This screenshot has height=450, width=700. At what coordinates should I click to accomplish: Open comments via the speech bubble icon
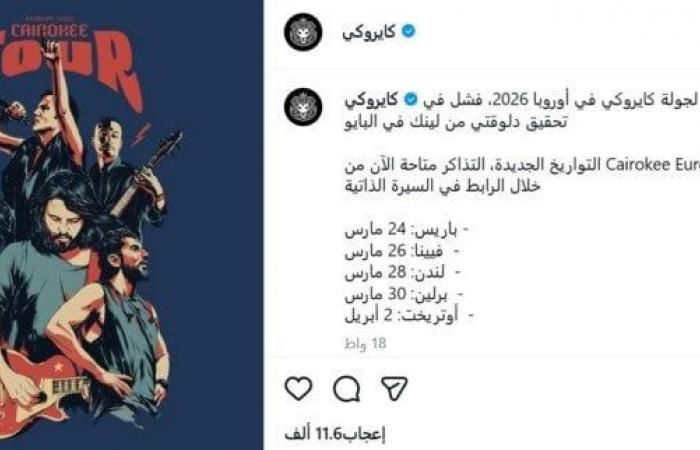point(347,388)
